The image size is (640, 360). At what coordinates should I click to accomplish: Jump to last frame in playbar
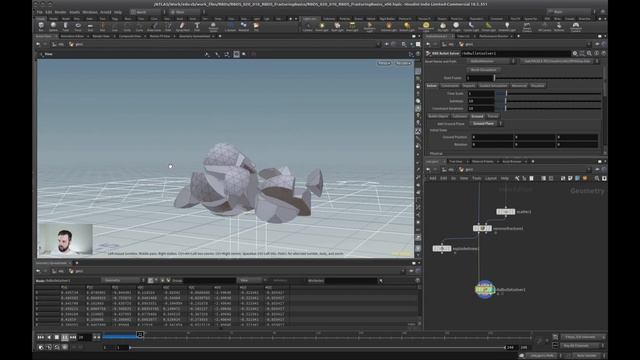pyautogui.click(x=73, y=337)
